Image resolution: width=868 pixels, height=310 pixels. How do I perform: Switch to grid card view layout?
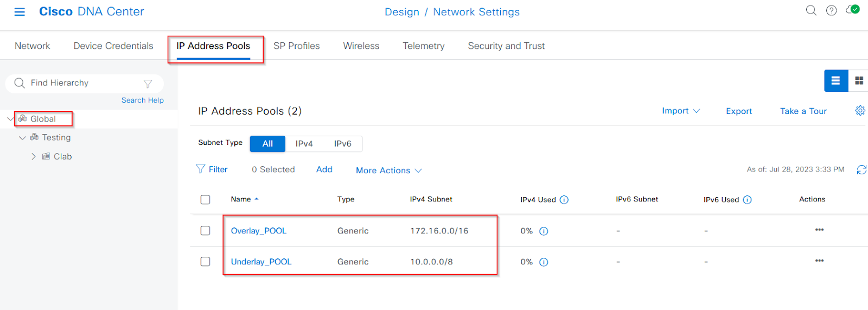(x=859, y=80)
